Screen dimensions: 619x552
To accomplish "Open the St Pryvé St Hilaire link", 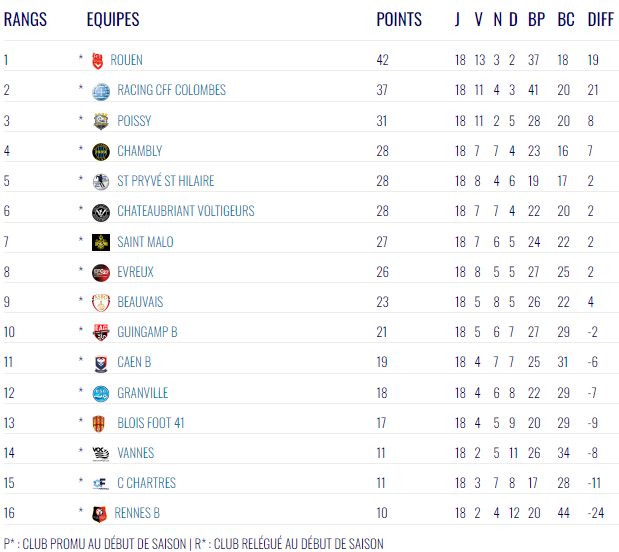I will coord(165,181).
